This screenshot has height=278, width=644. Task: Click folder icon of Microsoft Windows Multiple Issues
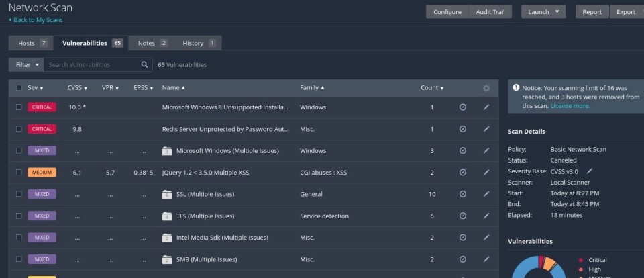click(x=167, y=151)
